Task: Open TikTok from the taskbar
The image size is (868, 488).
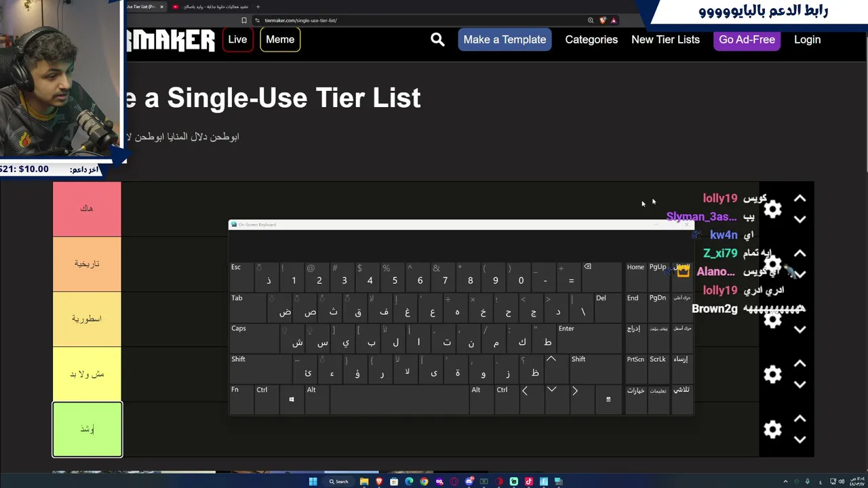Action: 528,482
